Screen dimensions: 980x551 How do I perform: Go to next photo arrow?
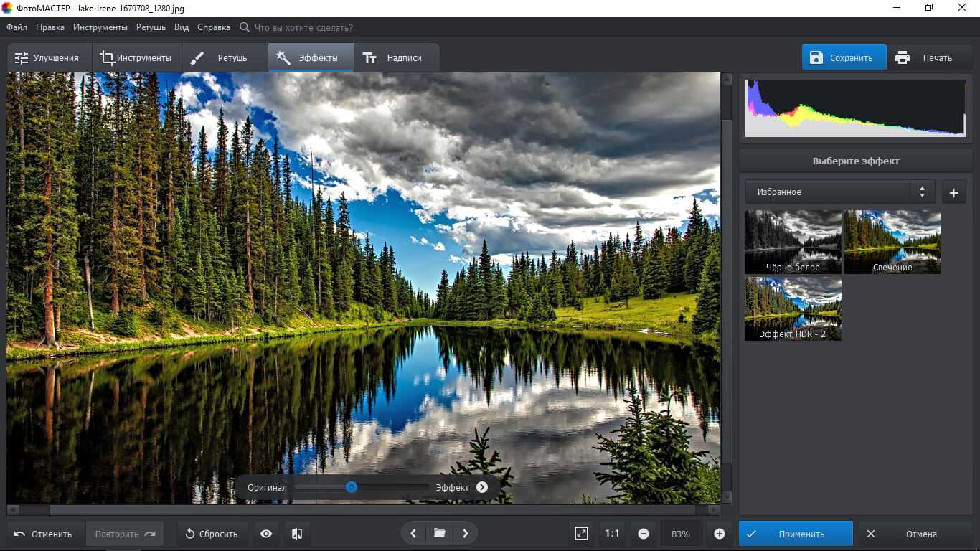(466, 533)
